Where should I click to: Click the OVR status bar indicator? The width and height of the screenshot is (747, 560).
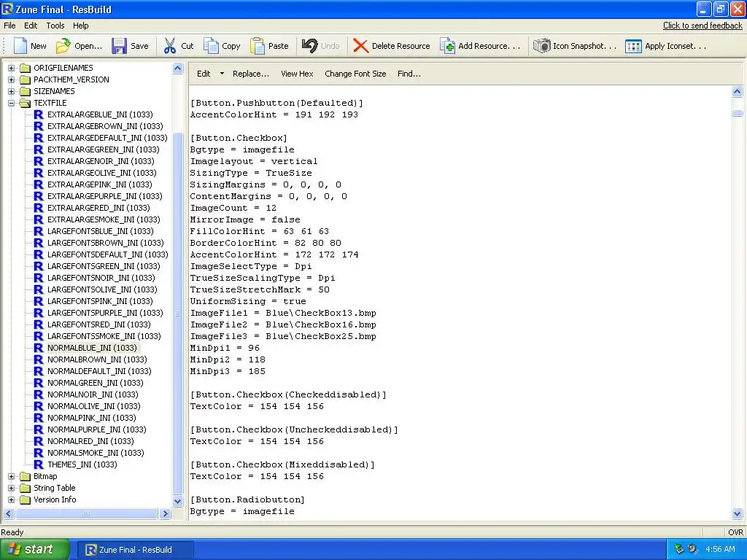point(735,532)
